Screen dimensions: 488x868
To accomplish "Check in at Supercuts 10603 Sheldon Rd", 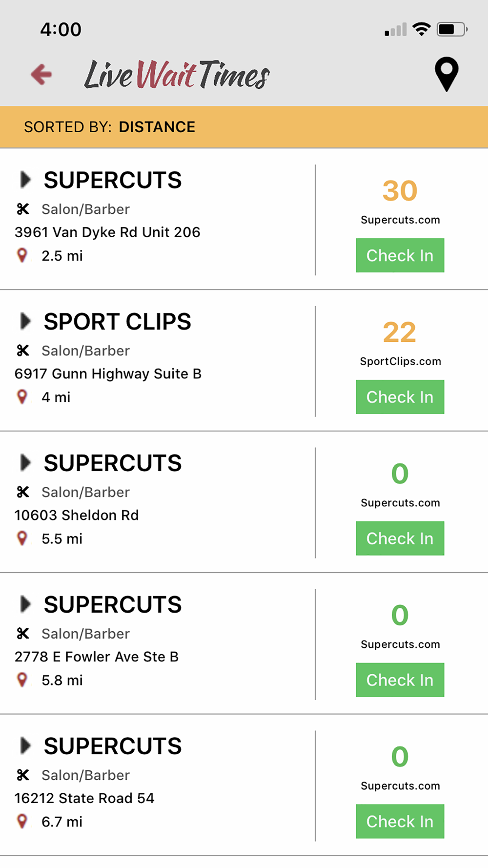I will point(400,538).
